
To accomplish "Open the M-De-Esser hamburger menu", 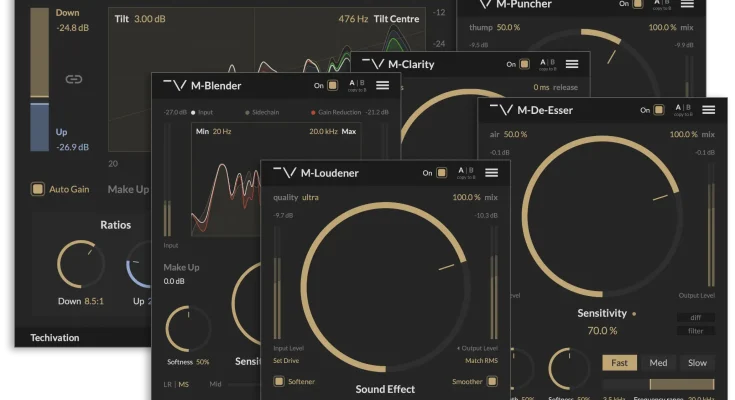I will coord(708,109).
